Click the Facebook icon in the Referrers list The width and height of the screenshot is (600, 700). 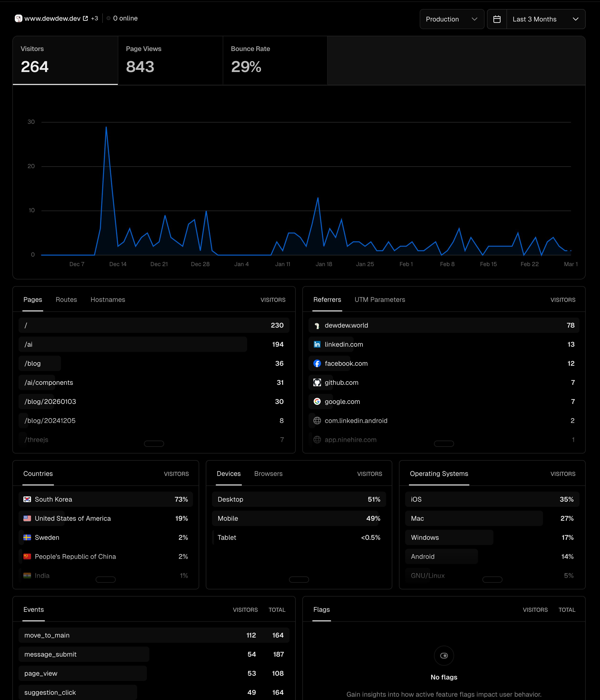(317, 363)
